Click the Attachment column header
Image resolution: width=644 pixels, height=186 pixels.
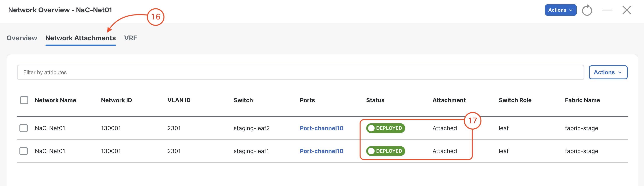(x=449, y=100)
